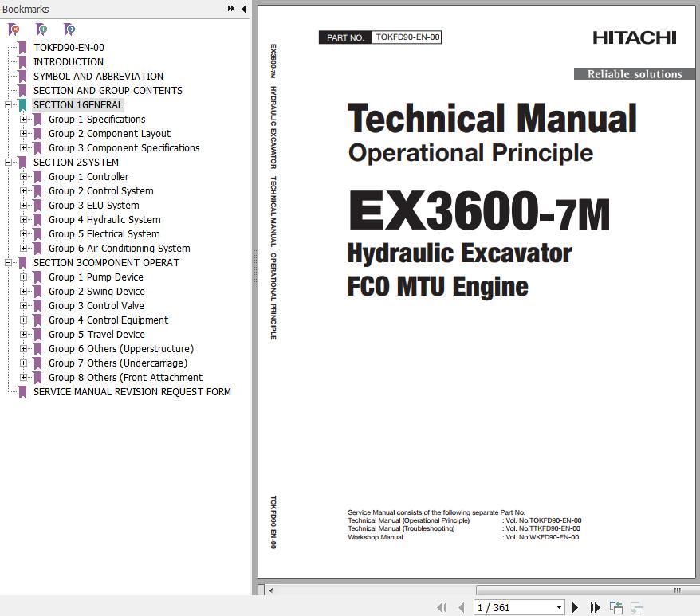Expand Group 4 Control Equipment
The height and width of the screenshot is (616, 700).
23,320
